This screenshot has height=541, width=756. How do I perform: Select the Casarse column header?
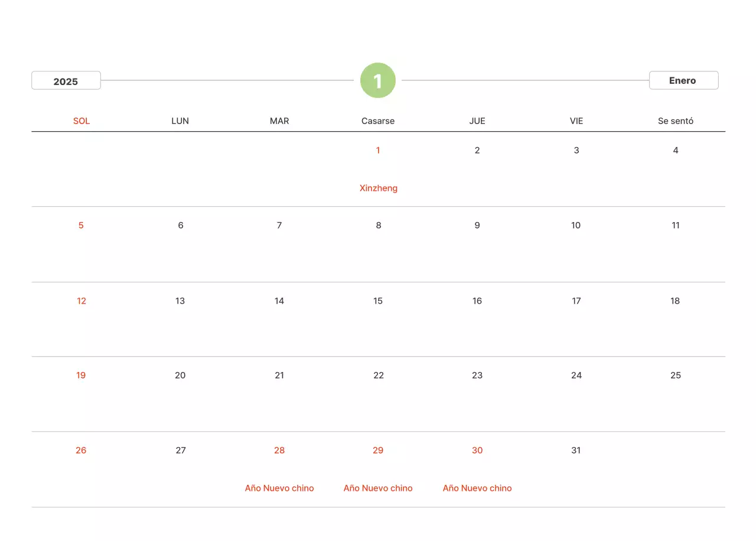378,121
